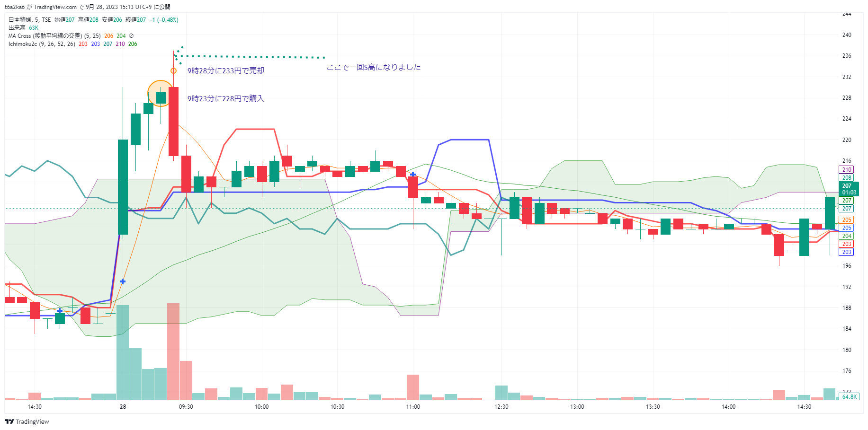Viewport: 868px width, 430px height.
Task: Click the 09:30 label on the time axis
Action: (x=186, y=407)
